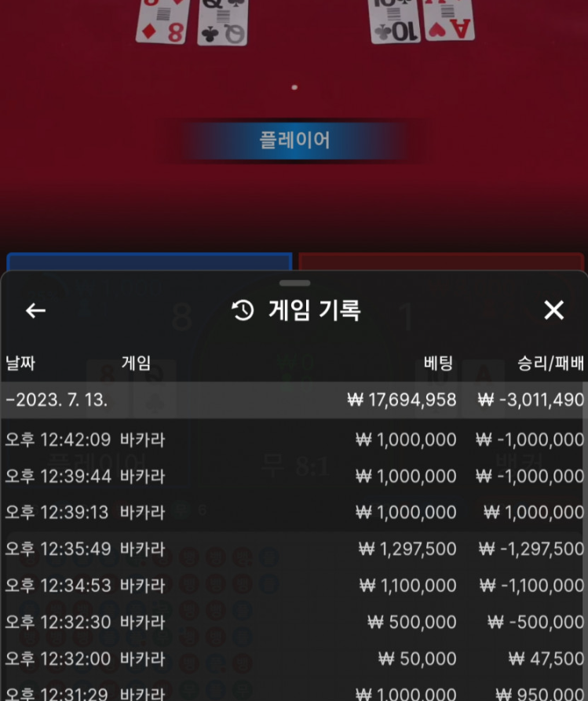
Task: Select the 12:39:13 winning record
Action: [294, 513]
